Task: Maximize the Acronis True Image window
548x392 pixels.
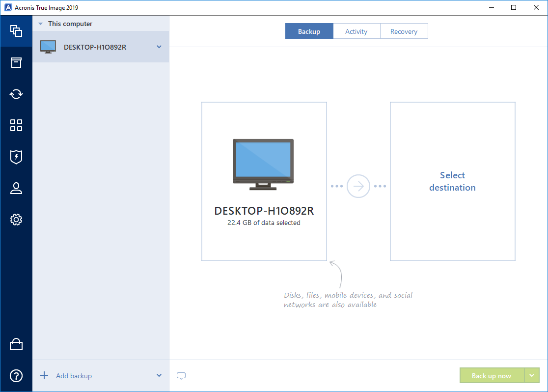Action: pos(514,7)
